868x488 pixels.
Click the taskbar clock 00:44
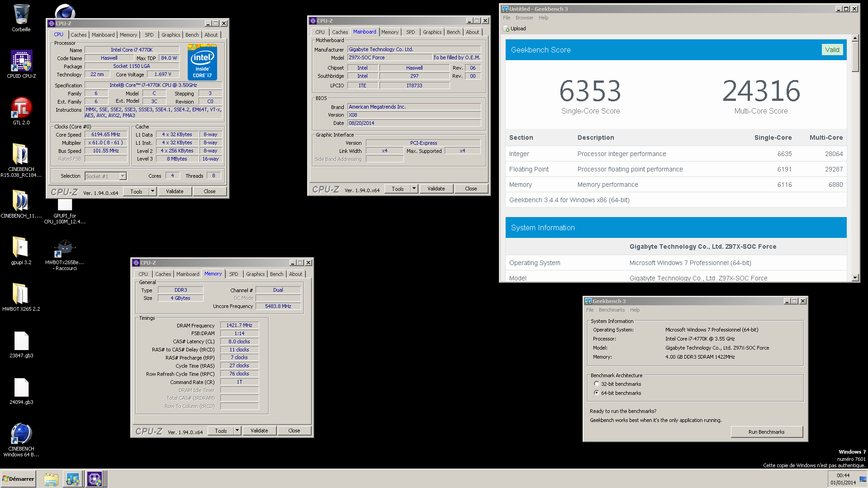pos(843,475)
